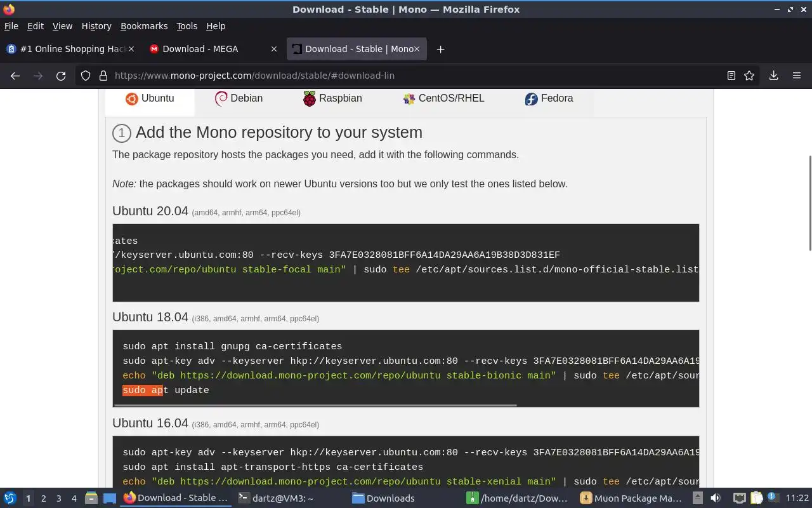Select the Ubuntu distribution tab
This screenshot has width=812, height=508.
click(x=150, y=98)
